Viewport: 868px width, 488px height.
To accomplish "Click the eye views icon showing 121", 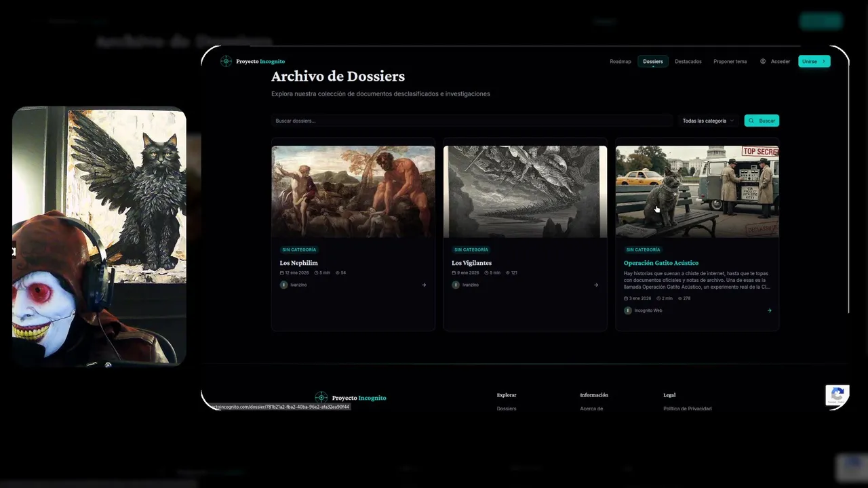I will tap(508, 272).
